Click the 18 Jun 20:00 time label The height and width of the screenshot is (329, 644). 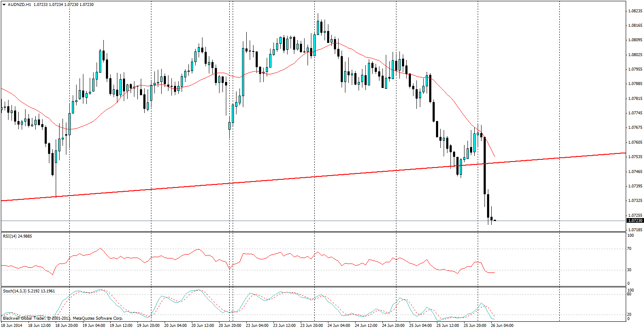67,326
